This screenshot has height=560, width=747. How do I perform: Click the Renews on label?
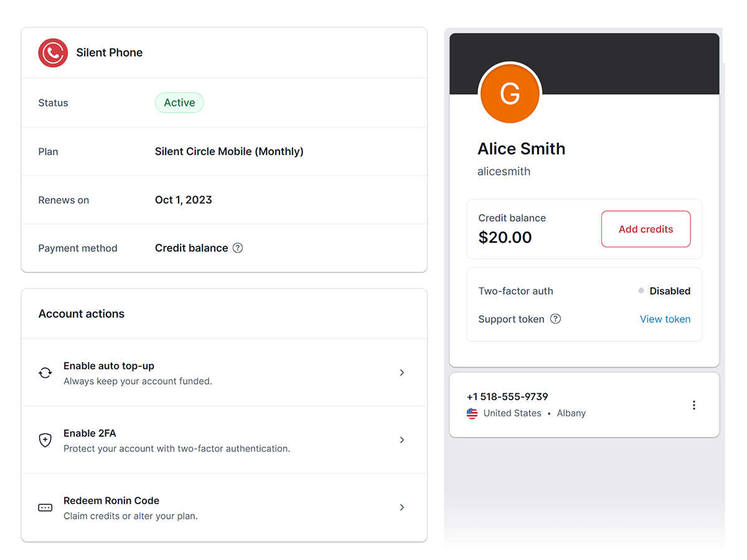tap(63, 200)
